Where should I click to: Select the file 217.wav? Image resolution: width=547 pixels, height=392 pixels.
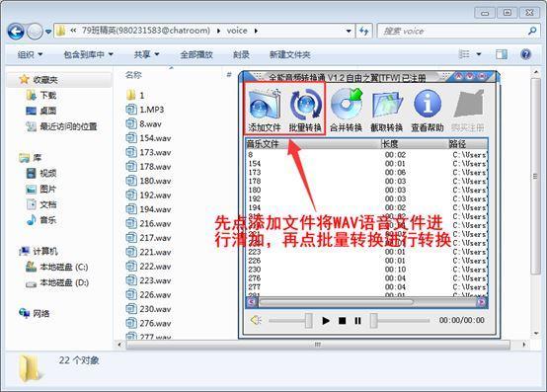point(148,238)
